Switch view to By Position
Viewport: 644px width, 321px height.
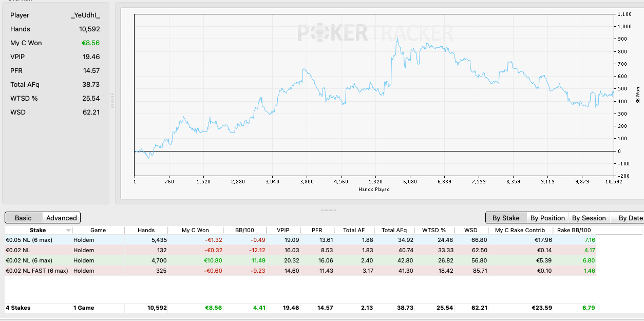click(x=547, y=218)
